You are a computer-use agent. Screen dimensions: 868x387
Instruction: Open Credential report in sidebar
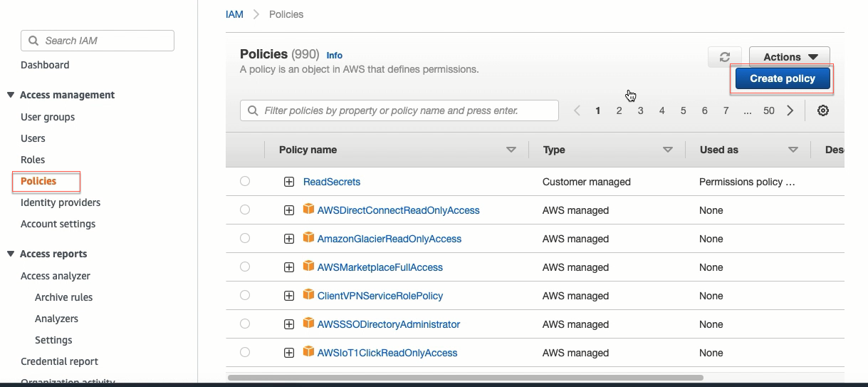pyautogui.click(x=60, y=361)
